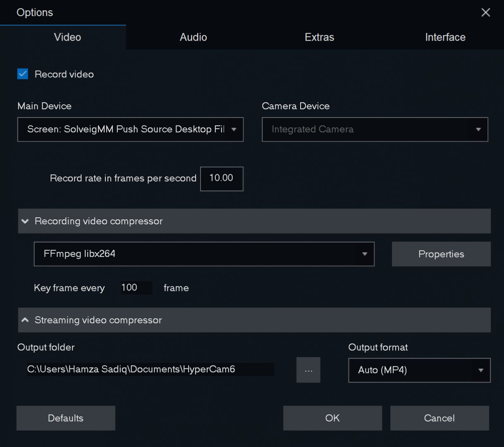Open compressor Properties
Image resolution: width=504 pixels, height=447 pixels.
(441, 254)
